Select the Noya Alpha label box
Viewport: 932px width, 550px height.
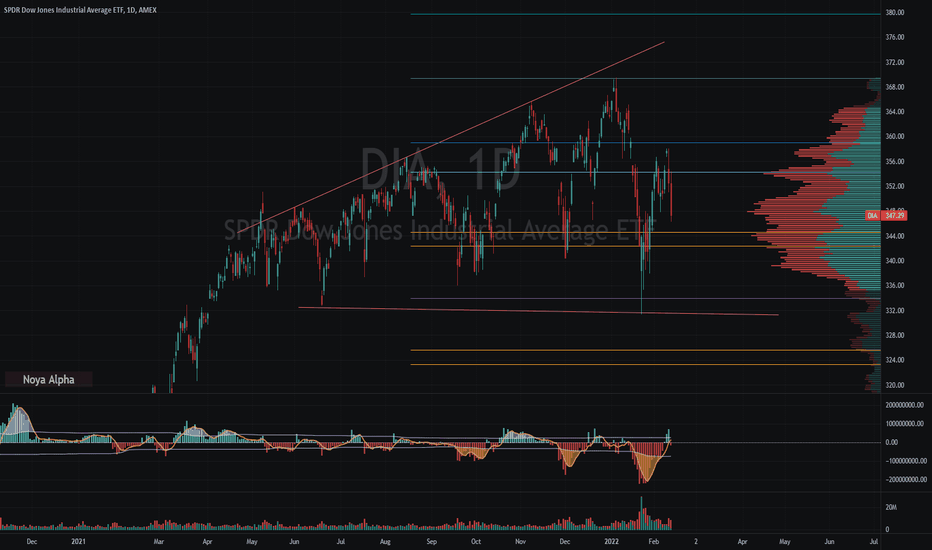(49, 379)
